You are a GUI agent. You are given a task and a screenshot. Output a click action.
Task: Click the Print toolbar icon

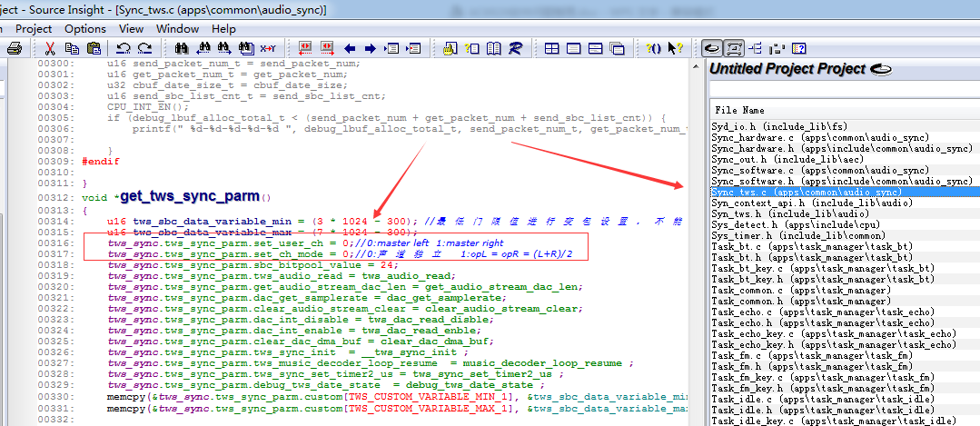click(x=15, y=48)
